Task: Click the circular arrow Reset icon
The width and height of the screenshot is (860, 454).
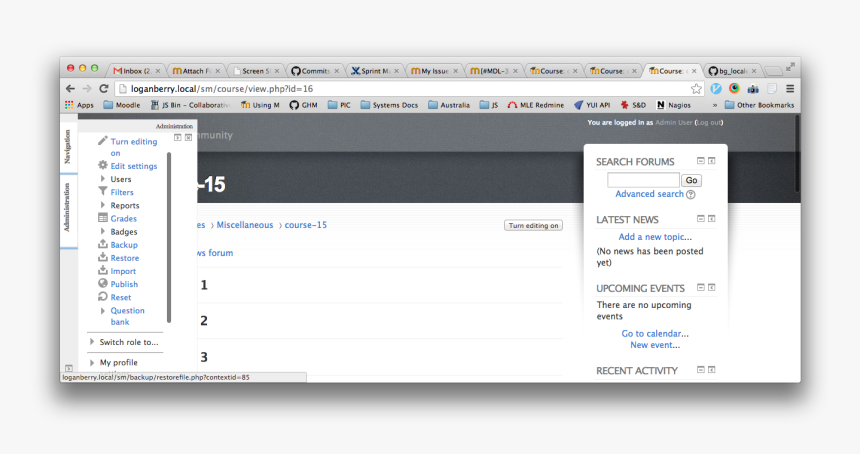Action: coord(103,297)
